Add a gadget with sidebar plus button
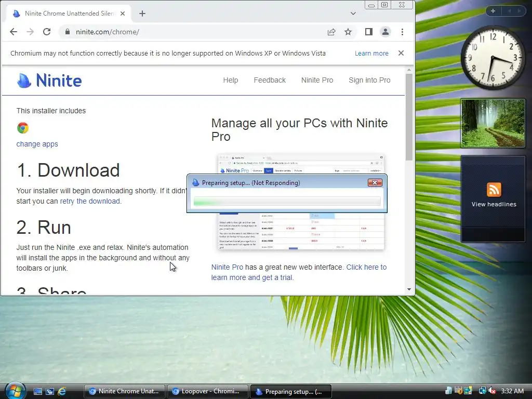532x399 pixels. click(x=493, y=11)
